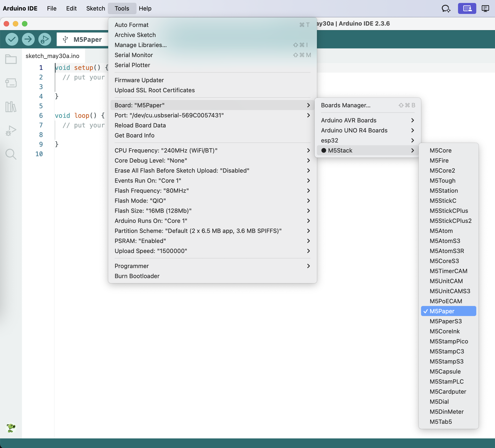Expand Arduino UNO R4 Boards submenu

coord(368,130)
